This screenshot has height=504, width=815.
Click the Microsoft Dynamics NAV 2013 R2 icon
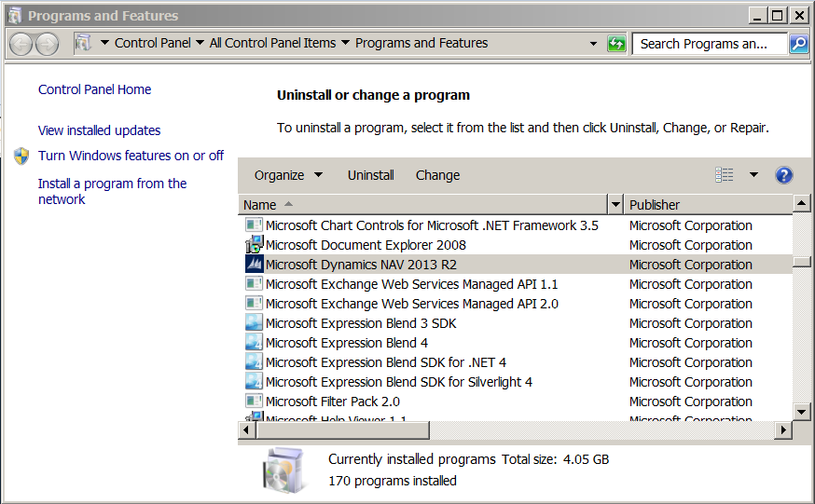point(254,265)
